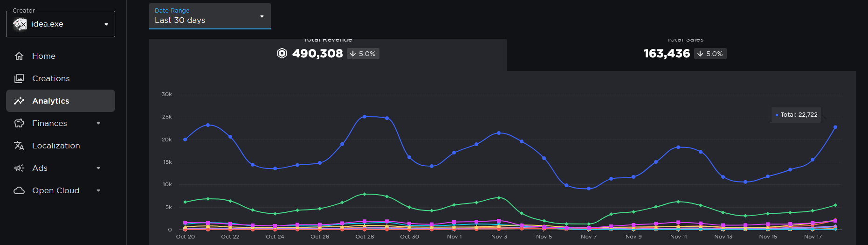868x245 pixels.
Task: Click the blue data point at Oct 20
Action: point(185,140)
